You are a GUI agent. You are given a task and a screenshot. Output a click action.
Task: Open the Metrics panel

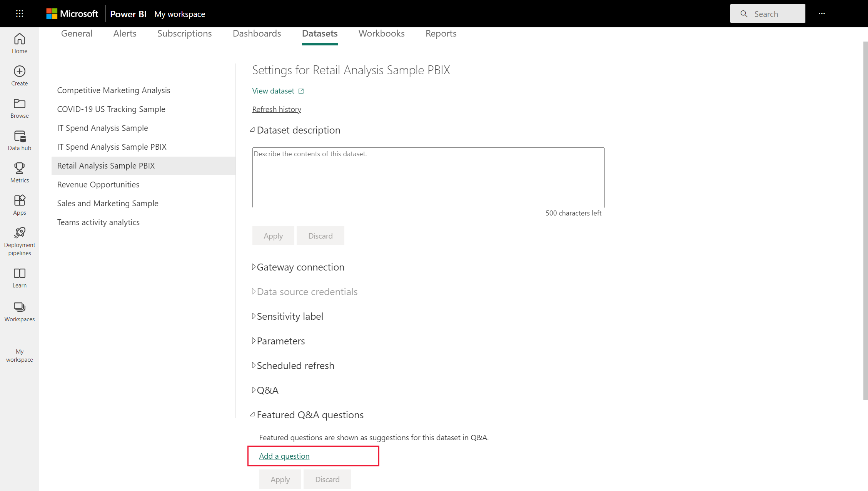[x=19, y=172]
